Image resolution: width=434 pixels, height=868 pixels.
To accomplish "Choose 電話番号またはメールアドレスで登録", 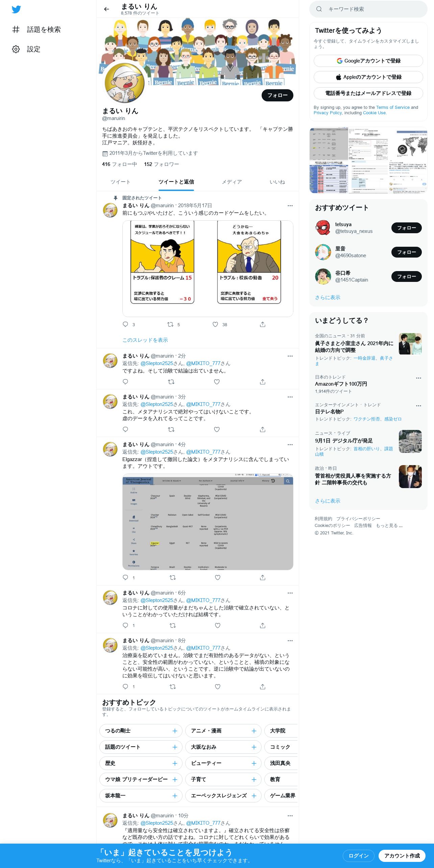I will [x=368, y=93].
